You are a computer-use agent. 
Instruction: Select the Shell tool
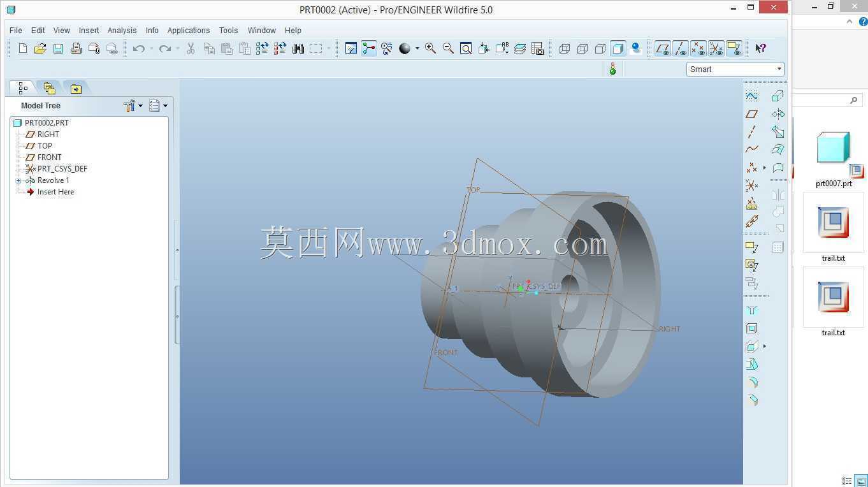tap(752, 328)
